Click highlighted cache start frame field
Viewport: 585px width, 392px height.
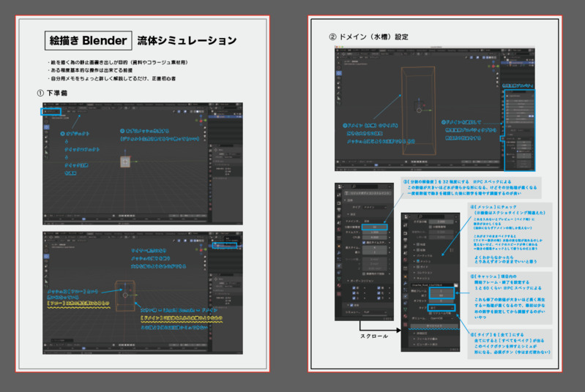coord(441,290)
